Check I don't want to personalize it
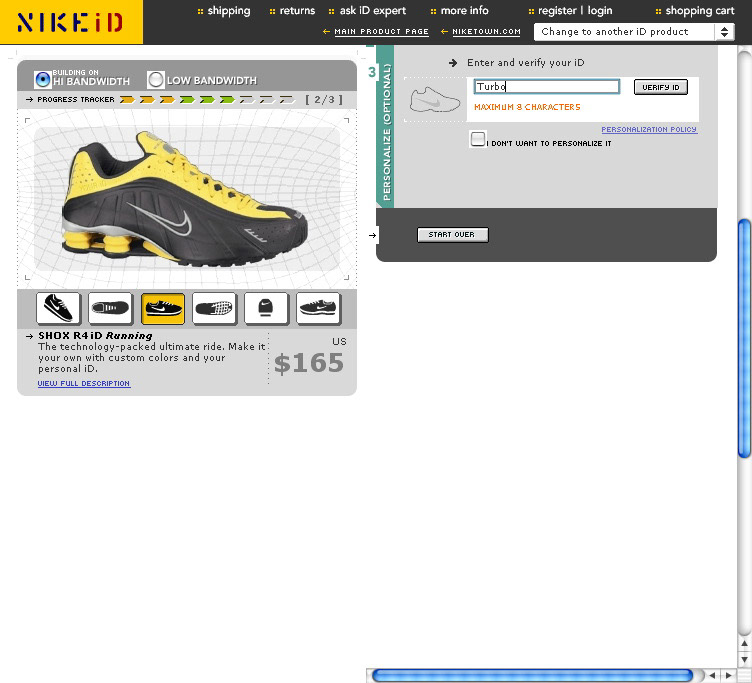Image resolution: width=752 pixels, height=683 pixels. (x=478, y=139)
